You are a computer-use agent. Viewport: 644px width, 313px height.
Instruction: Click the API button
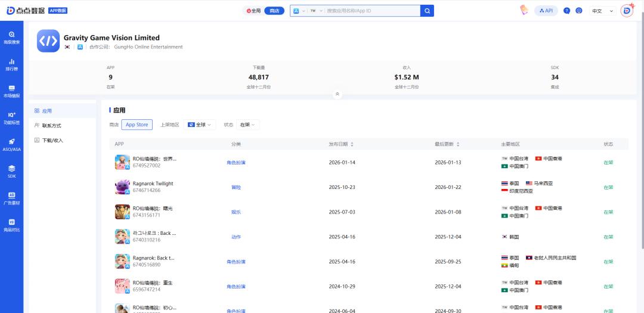[x=546, y=11]
